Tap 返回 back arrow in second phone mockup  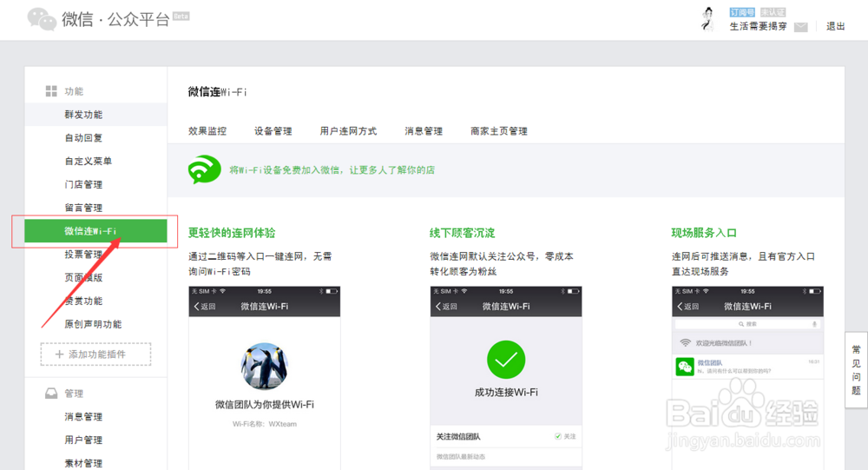pos(446,306)
